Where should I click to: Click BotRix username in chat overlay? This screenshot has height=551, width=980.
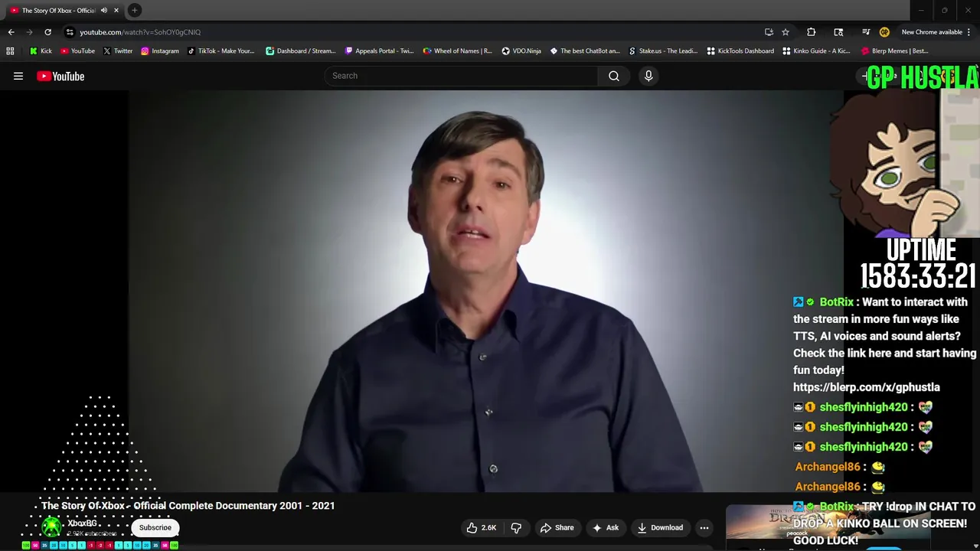836,302
